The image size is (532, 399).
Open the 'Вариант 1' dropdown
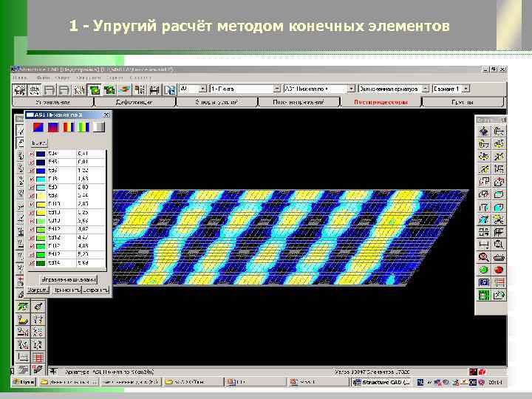466,89
